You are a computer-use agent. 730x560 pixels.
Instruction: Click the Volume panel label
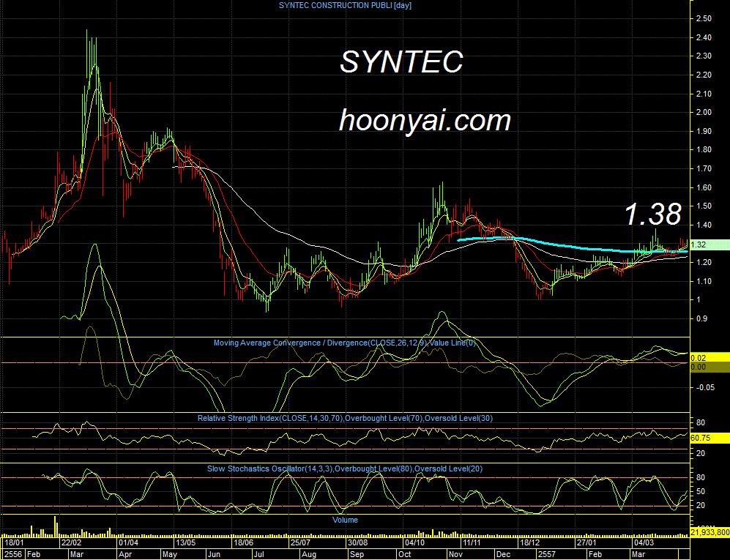click(x=345, y=520)
